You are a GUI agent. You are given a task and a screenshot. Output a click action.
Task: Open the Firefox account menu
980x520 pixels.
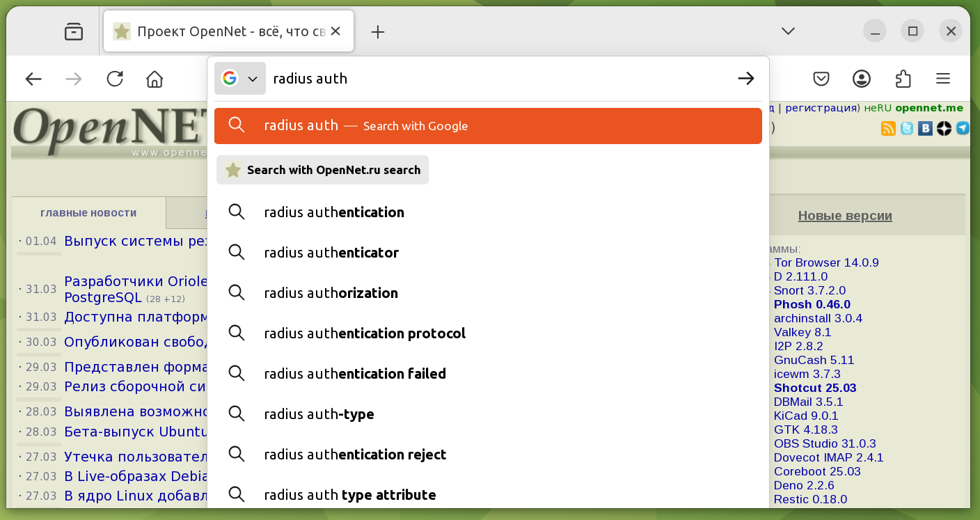[x=862, y=79]
